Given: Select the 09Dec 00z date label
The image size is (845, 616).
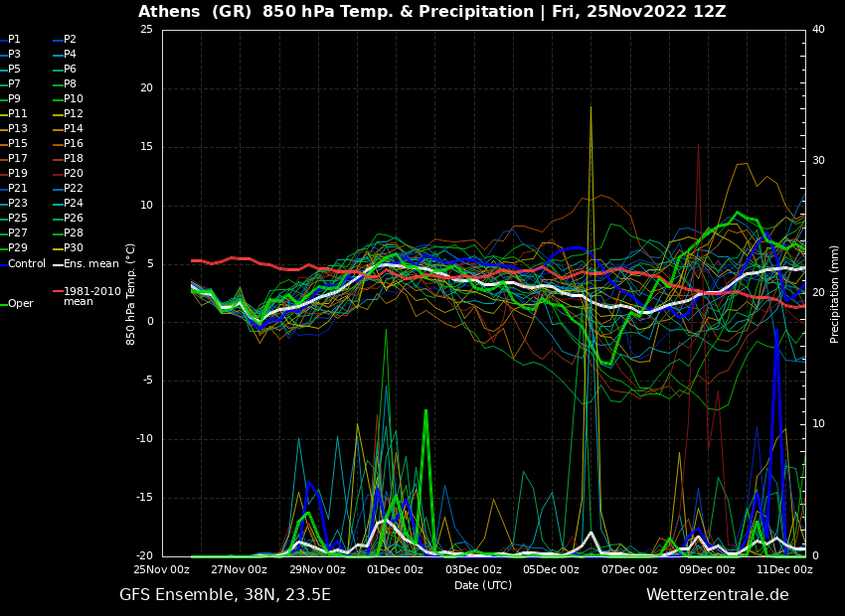Looking at the screenshot, I should pos(708,569).
